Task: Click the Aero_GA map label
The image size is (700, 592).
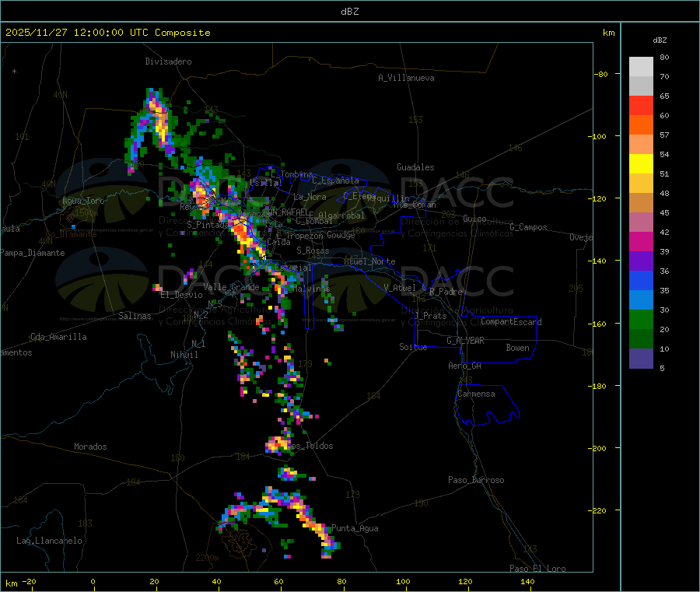Action: point(465,366)
